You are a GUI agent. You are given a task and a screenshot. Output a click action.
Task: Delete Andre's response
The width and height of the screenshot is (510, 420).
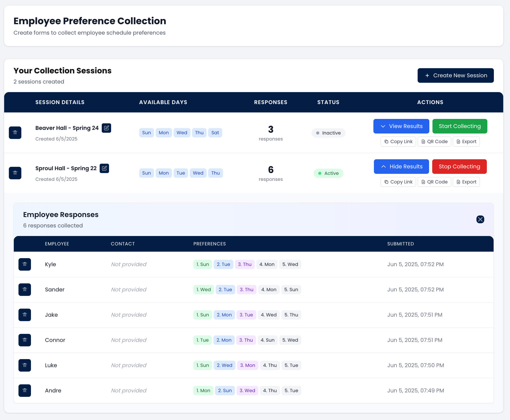pos(25,391)
